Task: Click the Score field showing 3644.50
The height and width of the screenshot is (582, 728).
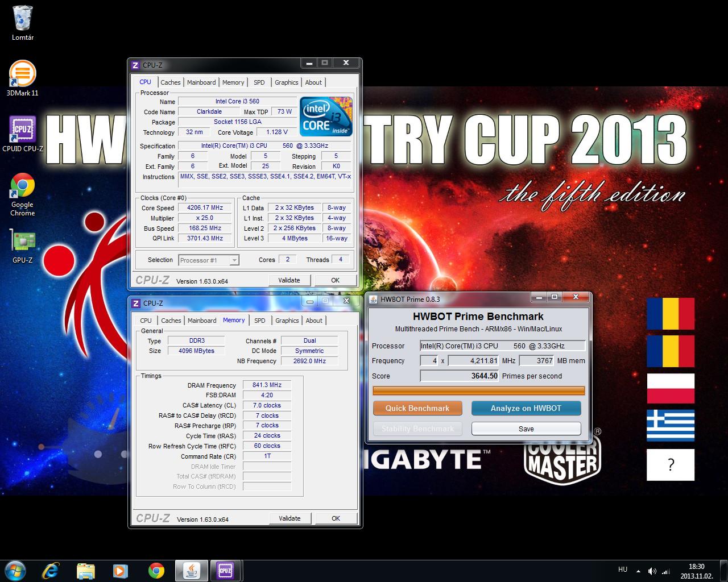Action: (460, 376)
